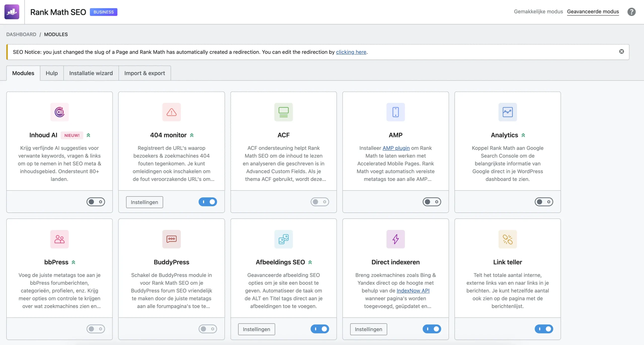Screen dimensions: 644x345
Task: Disable the 404 monitor module toggle
Action: click(x=208, y=202)
